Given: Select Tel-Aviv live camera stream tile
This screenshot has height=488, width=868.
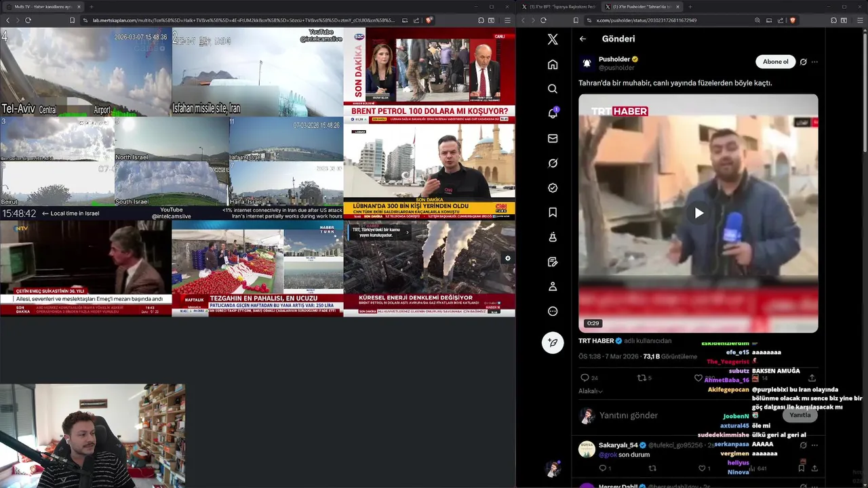Looking at the screenshot, I should (86, 73).
